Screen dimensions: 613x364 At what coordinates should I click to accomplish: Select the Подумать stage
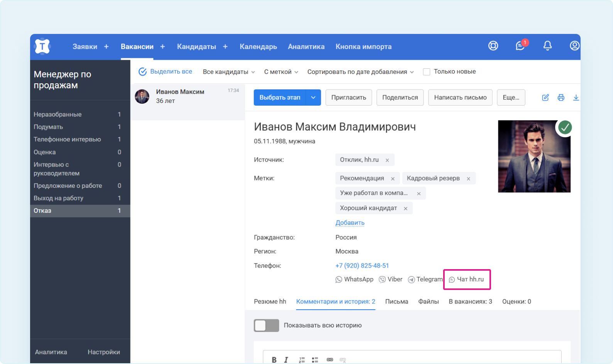(x=80, y=127)
